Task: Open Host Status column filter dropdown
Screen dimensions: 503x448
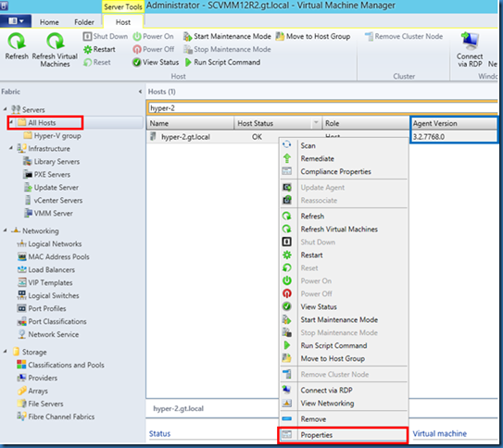Action: [x=316, y=123]
